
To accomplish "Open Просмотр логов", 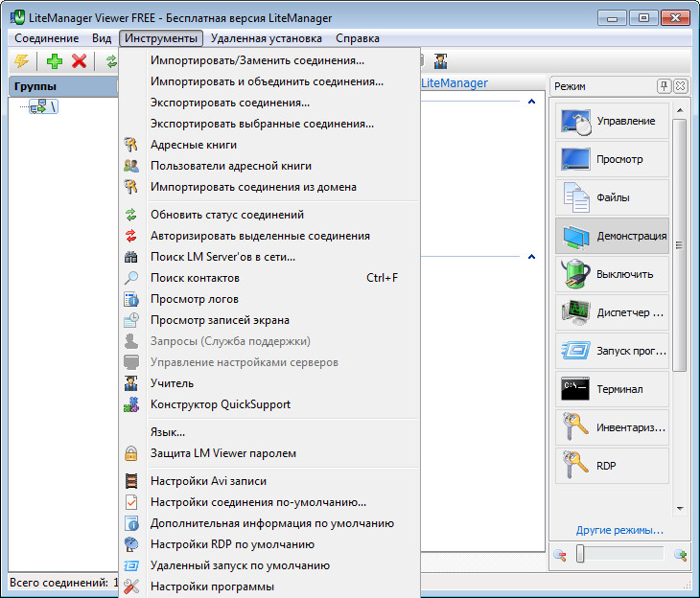I will pos(269,299).
